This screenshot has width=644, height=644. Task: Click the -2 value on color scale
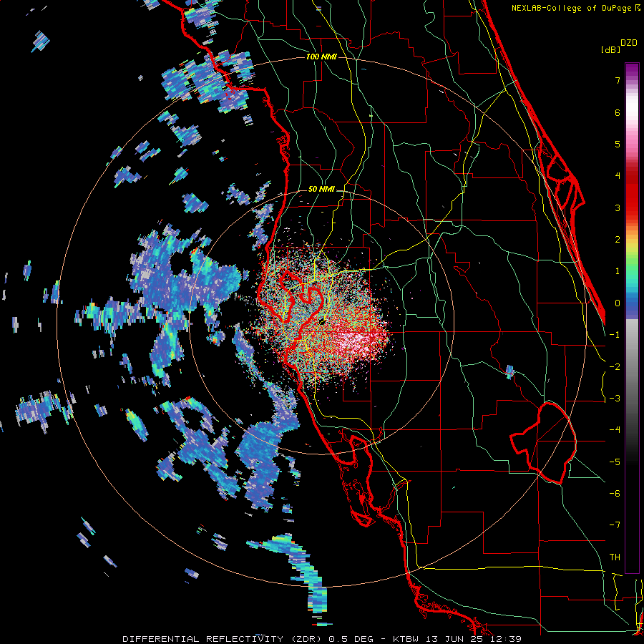coord(615,367)
